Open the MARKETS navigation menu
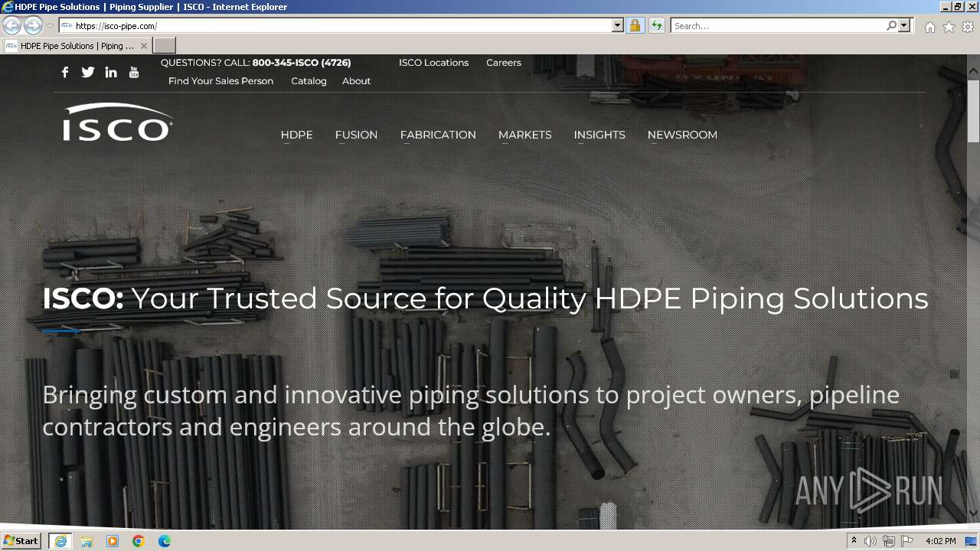The image size is (980, 551). pyautogui.click(x=525, y=135)
